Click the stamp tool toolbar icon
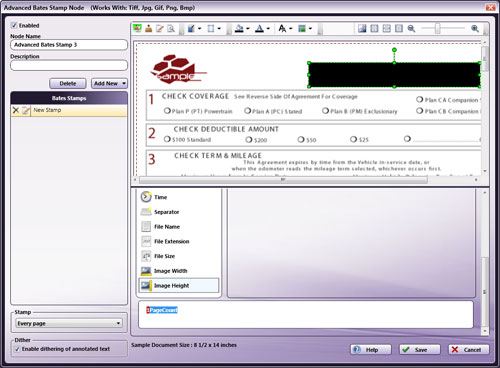The image size is (500, 368). click(x=148, y=28)
